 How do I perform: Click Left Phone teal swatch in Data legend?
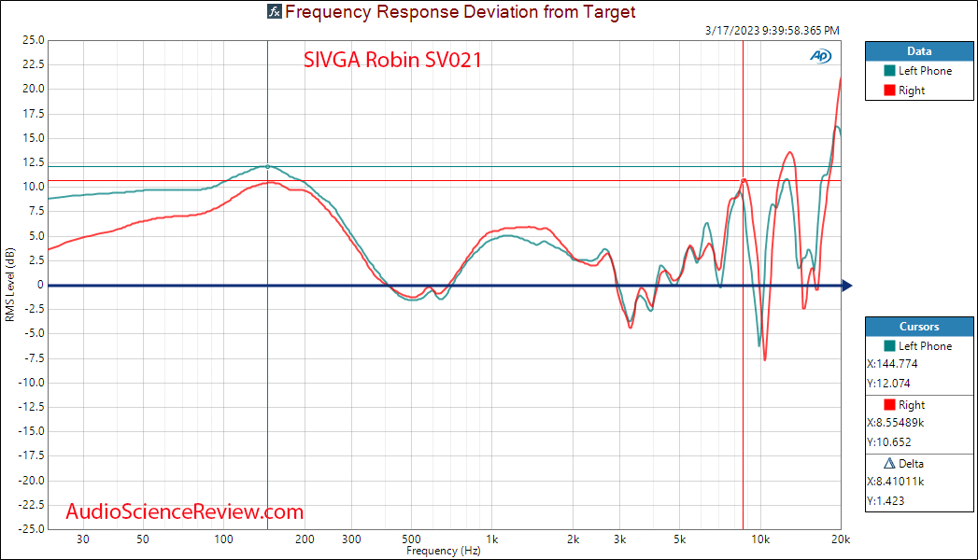[x=889, y=71]
